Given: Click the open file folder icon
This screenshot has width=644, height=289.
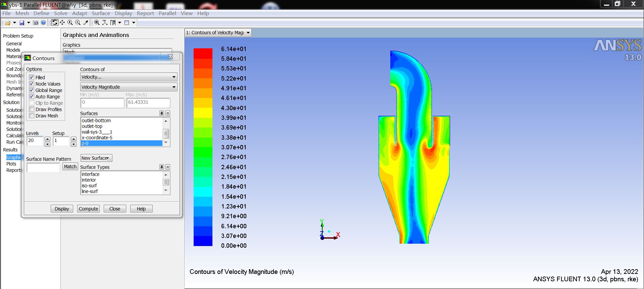Looking at the screenshot, I should [7, 23].
